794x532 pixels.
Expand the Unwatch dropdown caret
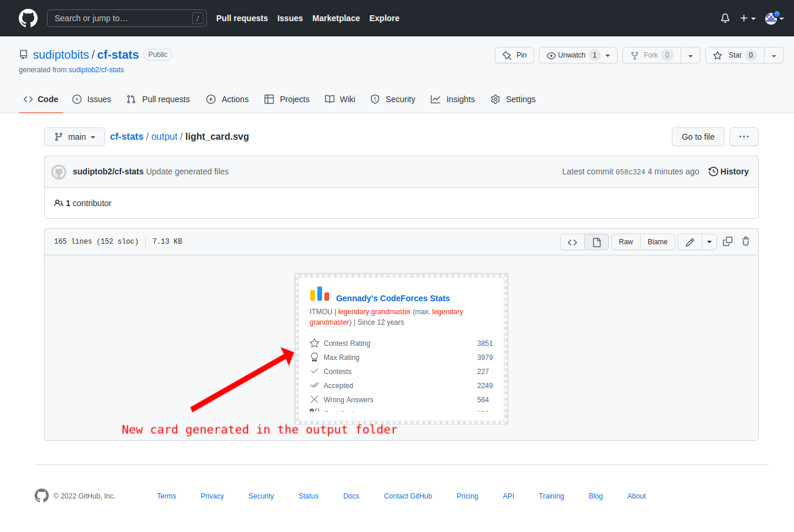(x=608, y=55)
